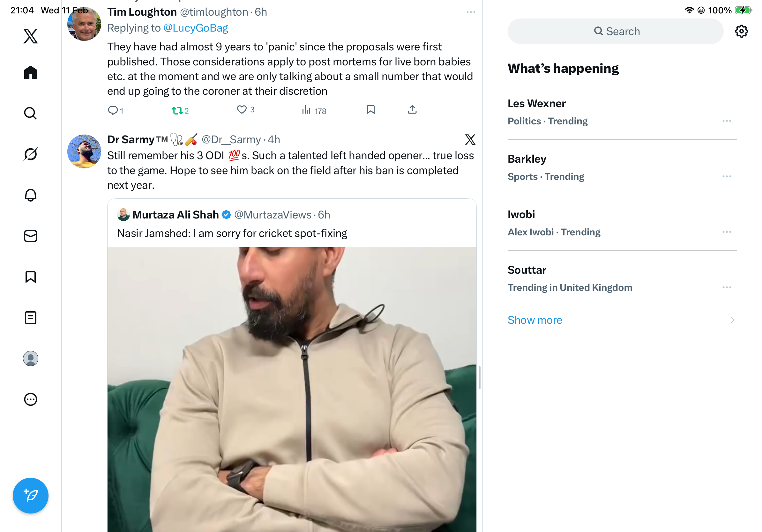Go to Home feed icon
This screenshot has height=532, width=762.
coord(31,72)
